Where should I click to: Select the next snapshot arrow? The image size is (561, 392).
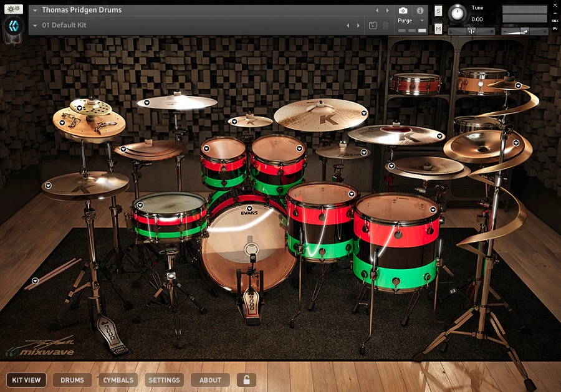click(358, 26)
